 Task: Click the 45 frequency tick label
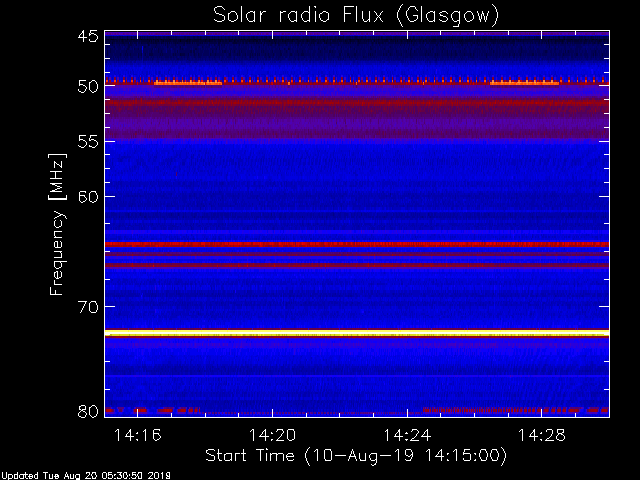(x=88, y=37)
